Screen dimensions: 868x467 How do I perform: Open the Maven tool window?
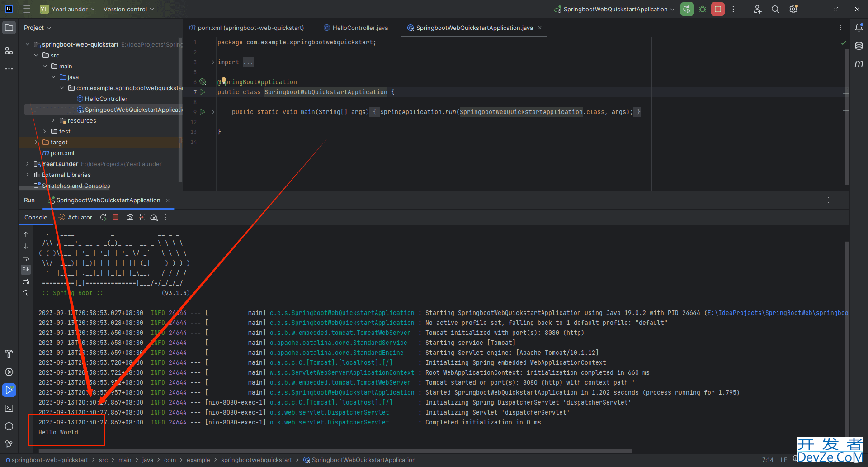859,64
